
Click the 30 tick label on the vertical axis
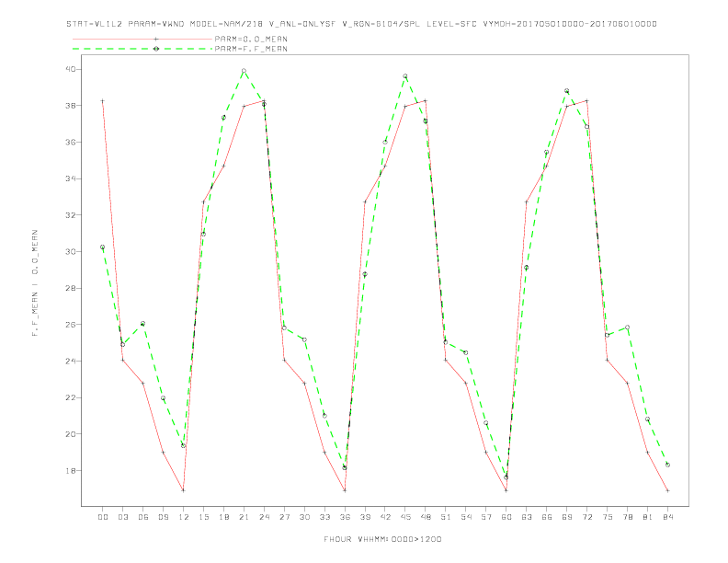[x=71, y=251]
